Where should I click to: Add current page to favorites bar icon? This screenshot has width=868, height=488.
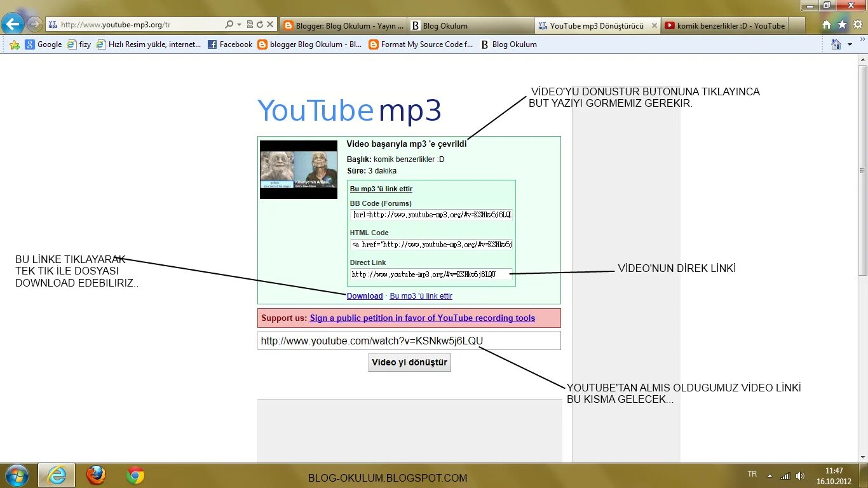(x=14, y=44)
